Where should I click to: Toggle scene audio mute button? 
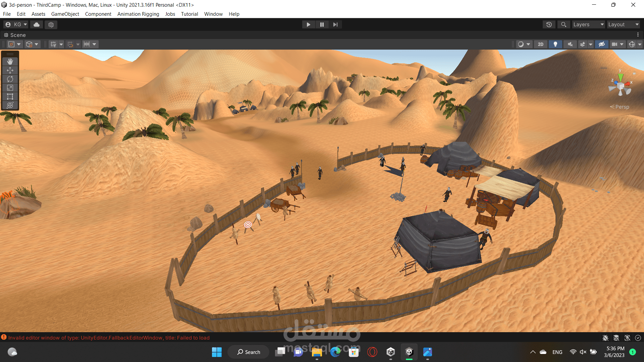tap(570, 44)
